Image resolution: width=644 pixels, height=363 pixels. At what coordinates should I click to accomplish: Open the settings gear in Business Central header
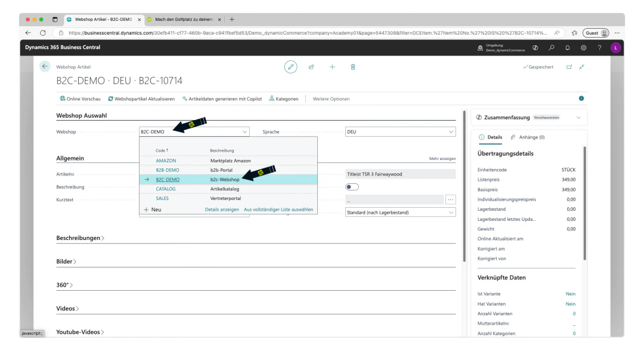(584, 48)
